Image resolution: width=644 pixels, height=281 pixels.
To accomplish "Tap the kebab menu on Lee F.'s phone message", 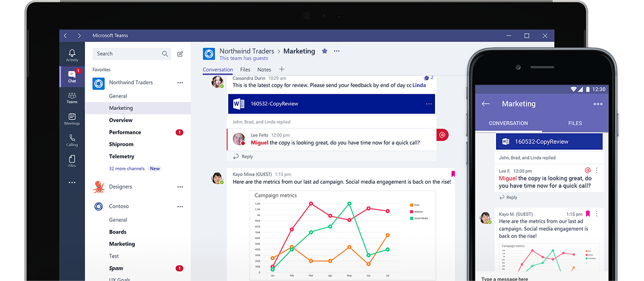I will [597, 170].
